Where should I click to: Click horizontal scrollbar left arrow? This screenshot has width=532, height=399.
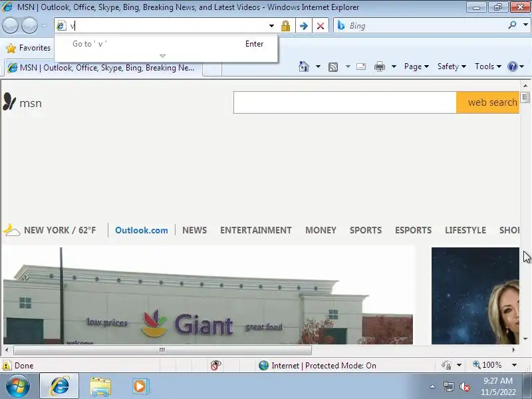coord(7,350)
